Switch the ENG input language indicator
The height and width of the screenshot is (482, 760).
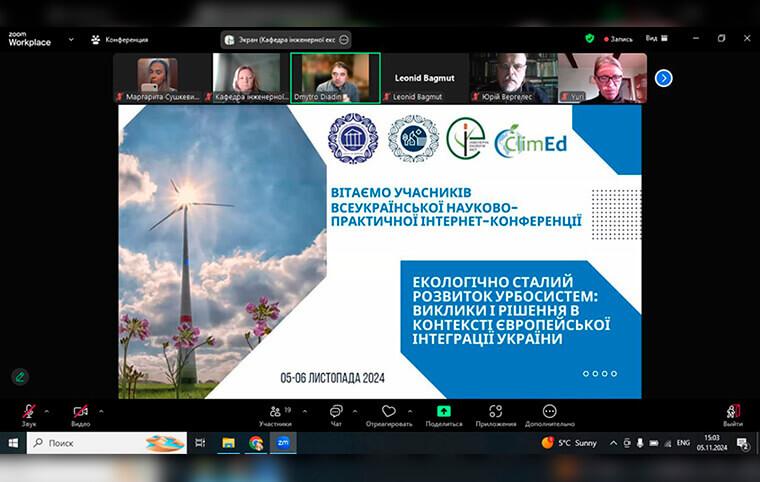click(683, 443)
